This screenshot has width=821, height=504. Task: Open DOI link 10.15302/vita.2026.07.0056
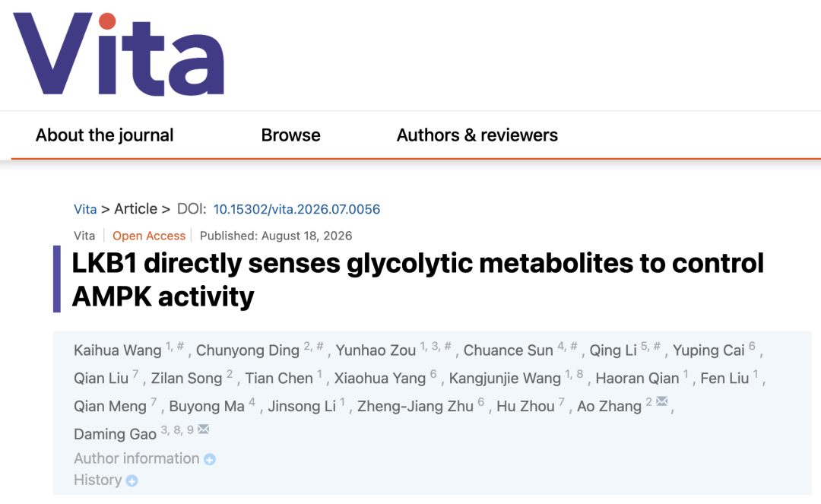pos(296,209)
